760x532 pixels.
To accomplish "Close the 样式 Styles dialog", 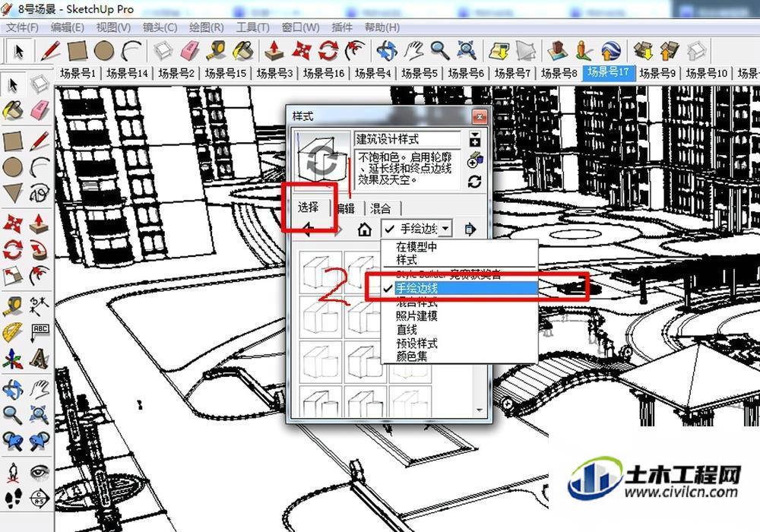I will 480,117.
